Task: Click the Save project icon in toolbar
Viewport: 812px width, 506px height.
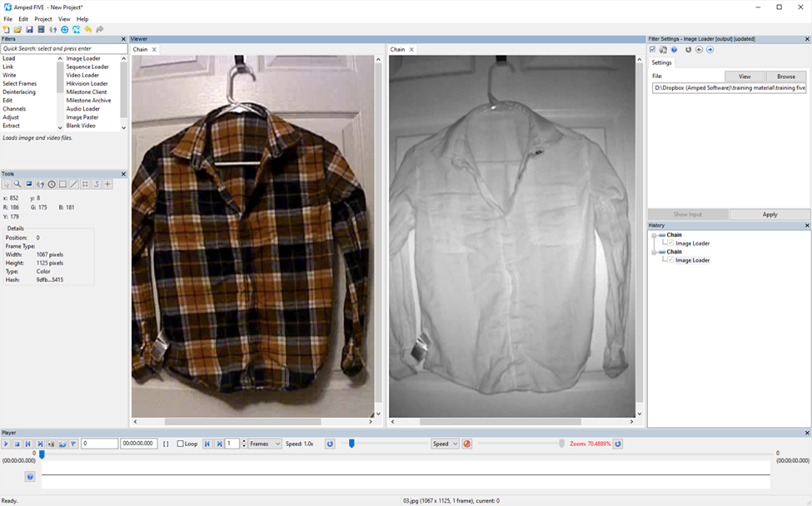Action: (29, 29)
